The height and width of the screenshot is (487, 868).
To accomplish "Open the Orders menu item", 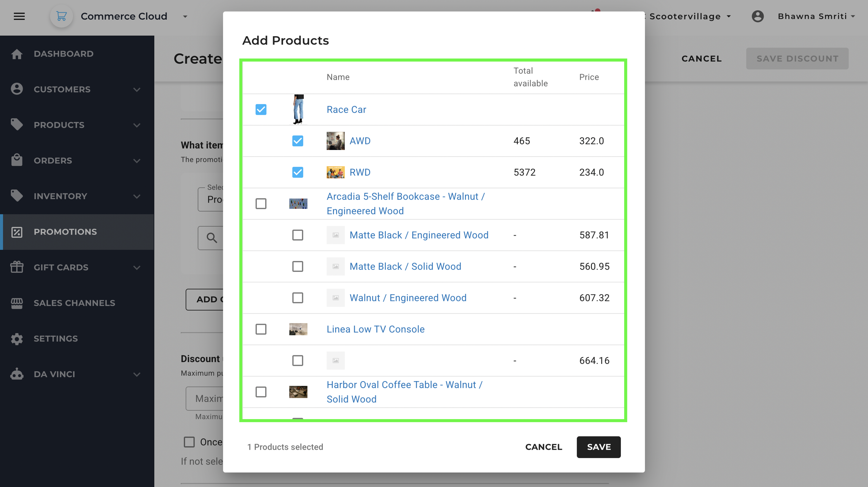I will click(x=53, y=161).
